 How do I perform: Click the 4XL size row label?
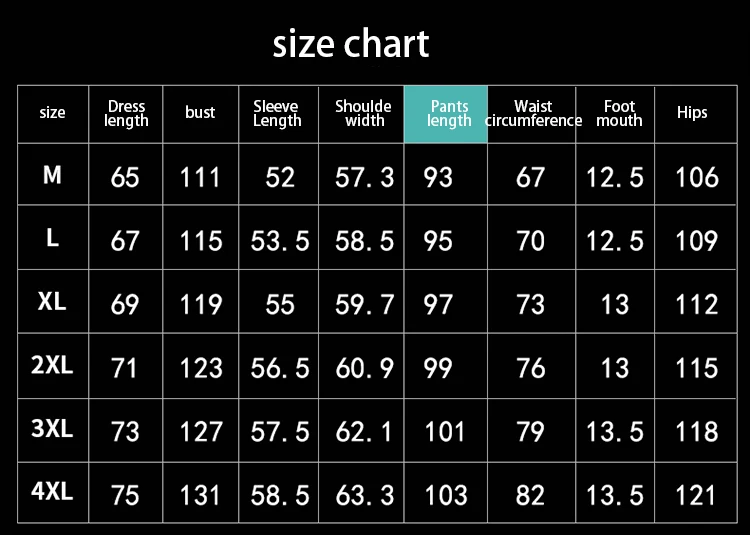(52, 492)
